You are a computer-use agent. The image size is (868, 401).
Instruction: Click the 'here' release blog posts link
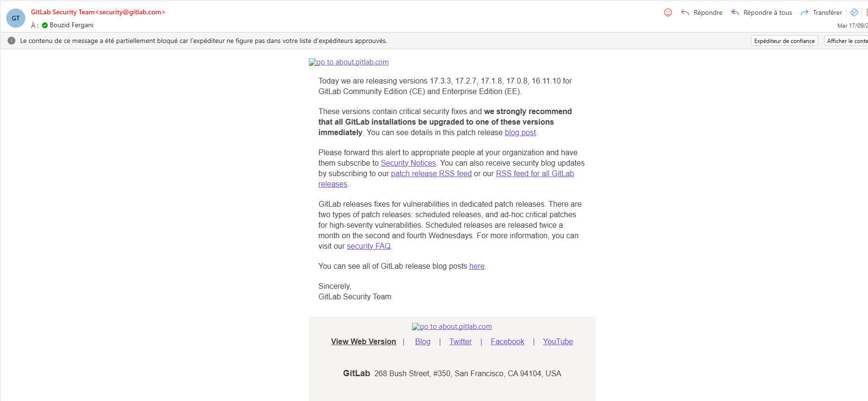pos(476,266)
